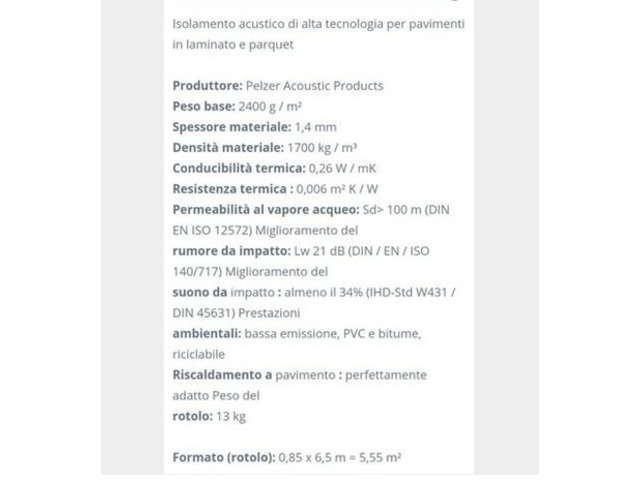Click the 'rumore da impatto:' label
640x480 pixels.
pyautogui.click(x=231, y=251)
